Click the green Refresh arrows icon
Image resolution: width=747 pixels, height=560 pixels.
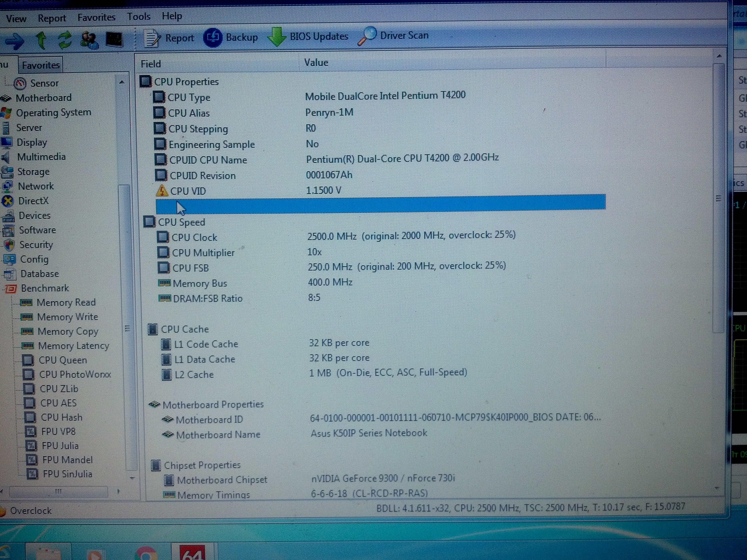point(65,40)
